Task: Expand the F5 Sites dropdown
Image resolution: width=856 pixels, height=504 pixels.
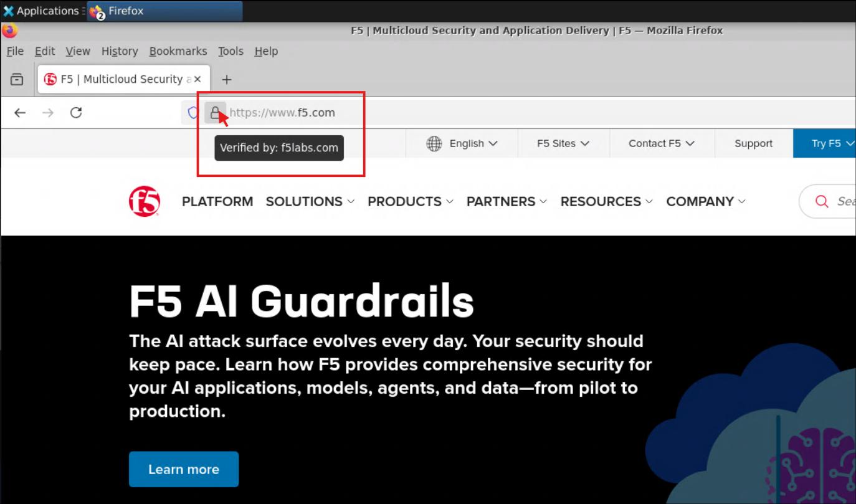Action: [x=563, y=143]
